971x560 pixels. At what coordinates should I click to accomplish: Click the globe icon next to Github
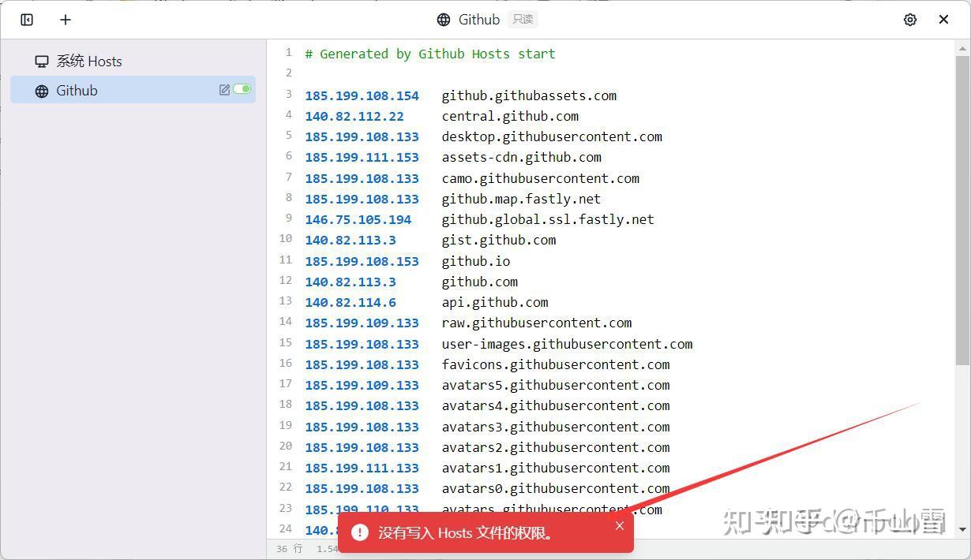41,90
